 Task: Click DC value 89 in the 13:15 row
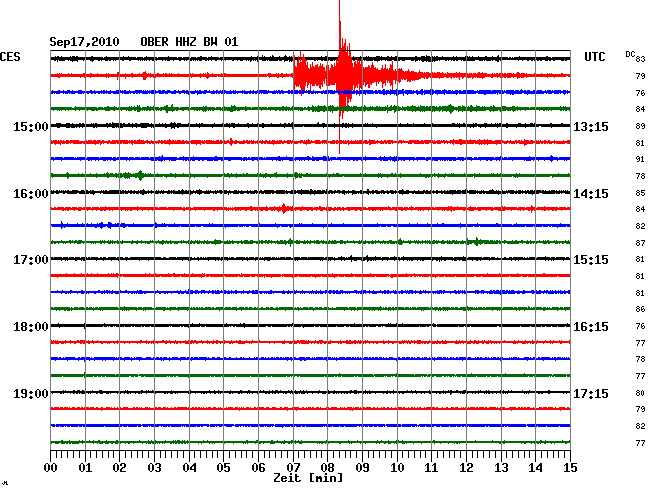tap(640, 126)
